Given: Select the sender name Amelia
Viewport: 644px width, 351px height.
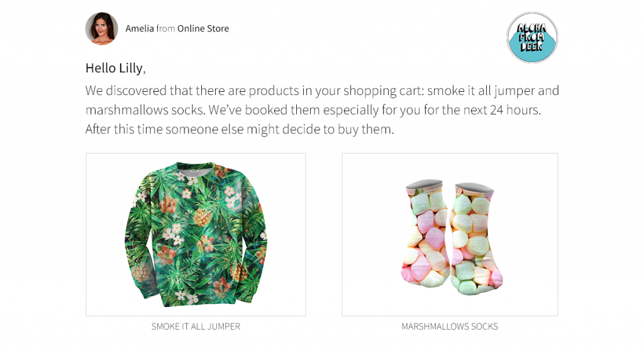Looking at the screenshot, I should [140, 28].
